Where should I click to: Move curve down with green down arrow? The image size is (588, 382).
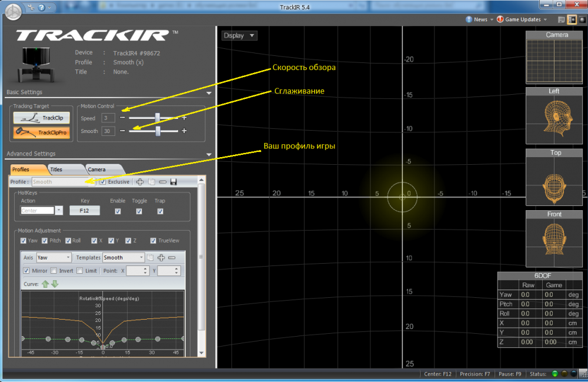[55, 284]
